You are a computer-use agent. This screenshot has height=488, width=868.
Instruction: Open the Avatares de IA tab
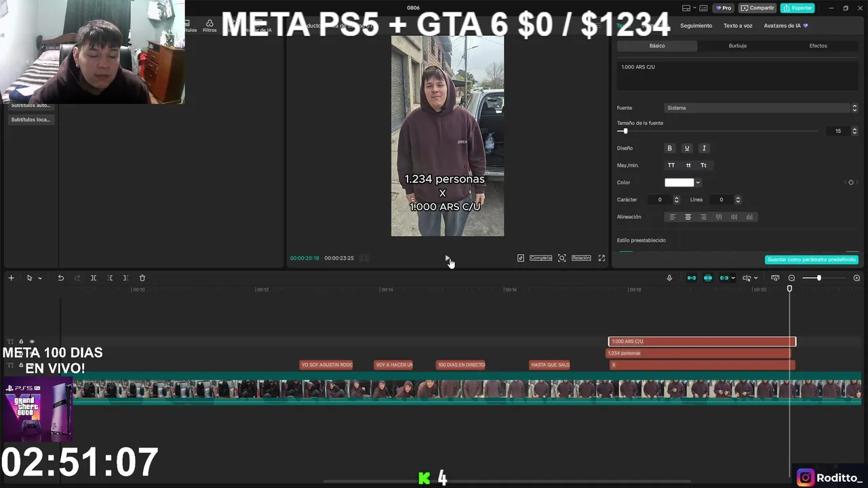click(x=785, y=26)
